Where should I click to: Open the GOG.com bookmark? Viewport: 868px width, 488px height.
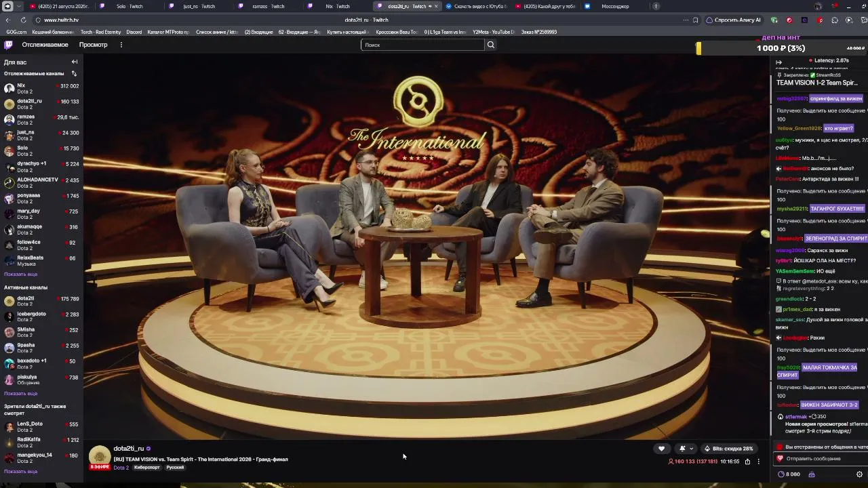(x=16, y=32)
